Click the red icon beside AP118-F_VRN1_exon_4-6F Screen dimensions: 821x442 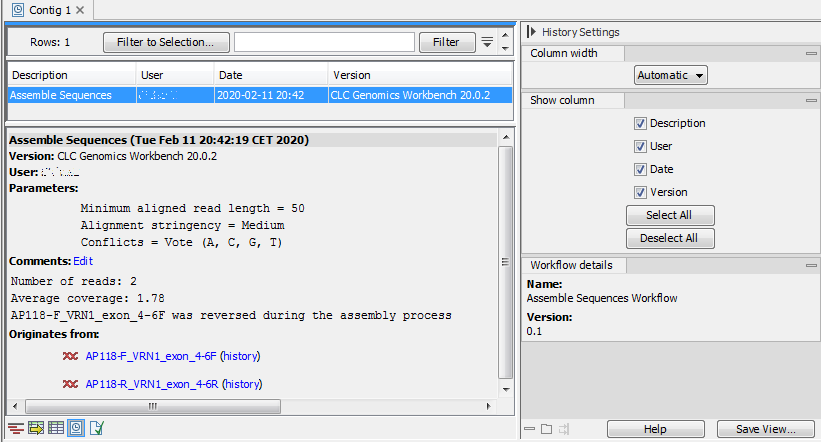71,356
